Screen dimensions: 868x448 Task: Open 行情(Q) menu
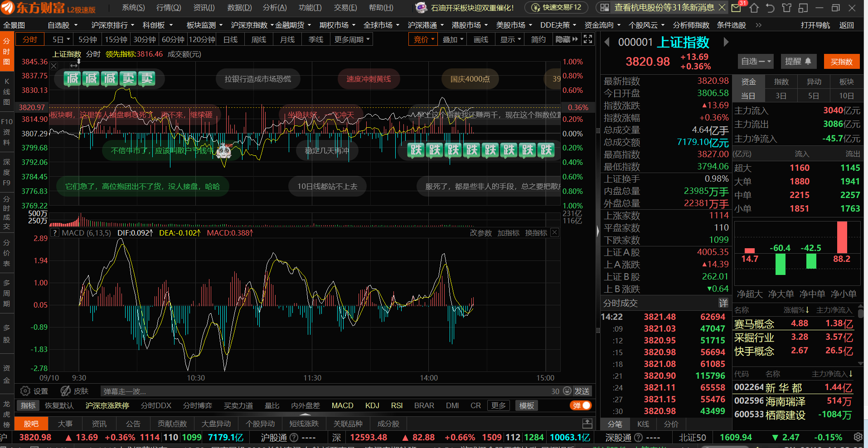169,8
